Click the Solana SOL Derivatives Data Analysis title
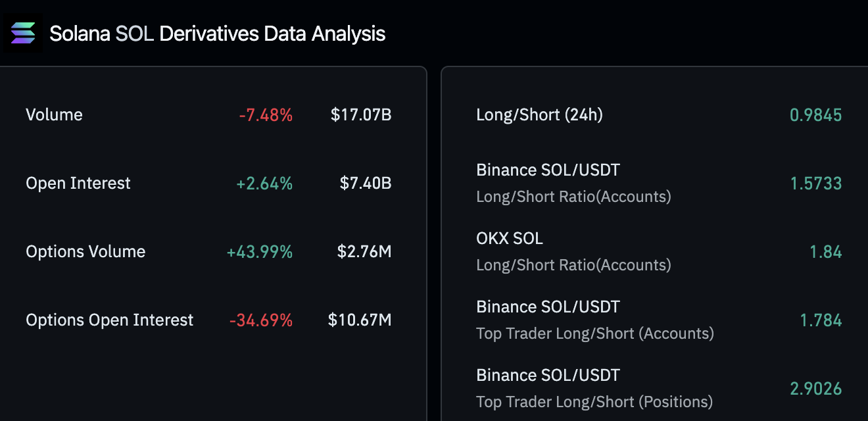 218,34
